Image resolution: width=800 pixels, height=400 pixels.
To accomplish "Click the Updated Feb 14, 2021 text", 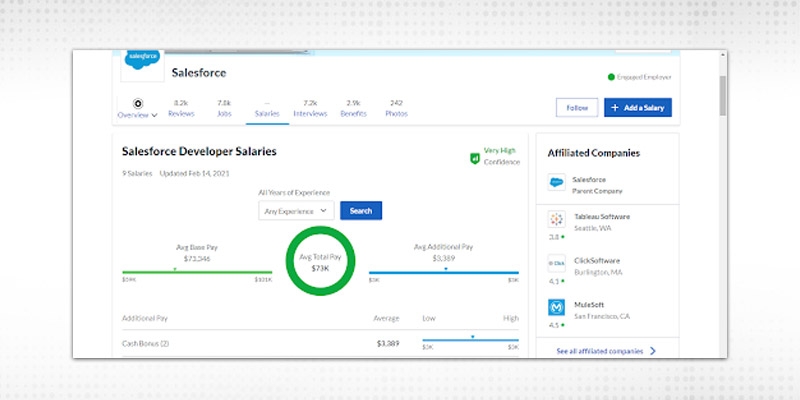I will [x=194, y=173].
